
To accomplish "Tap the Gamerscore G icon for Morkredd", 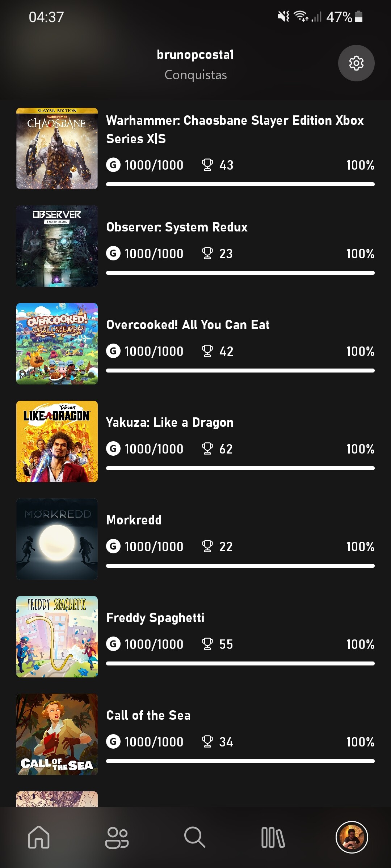I will [113, 546].
